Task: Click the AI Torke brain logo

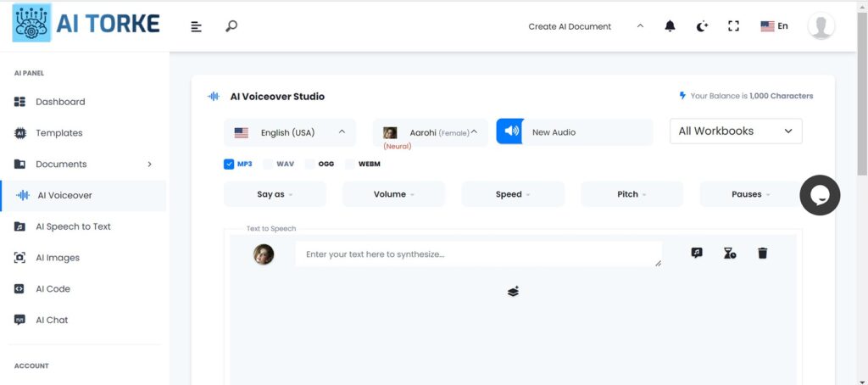Action: coord(31,23)
